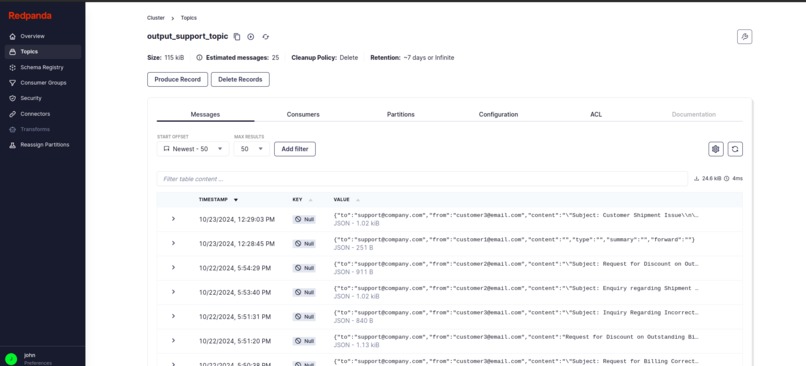
Task: Switch to the ACL tab
Action: (596, 115)
